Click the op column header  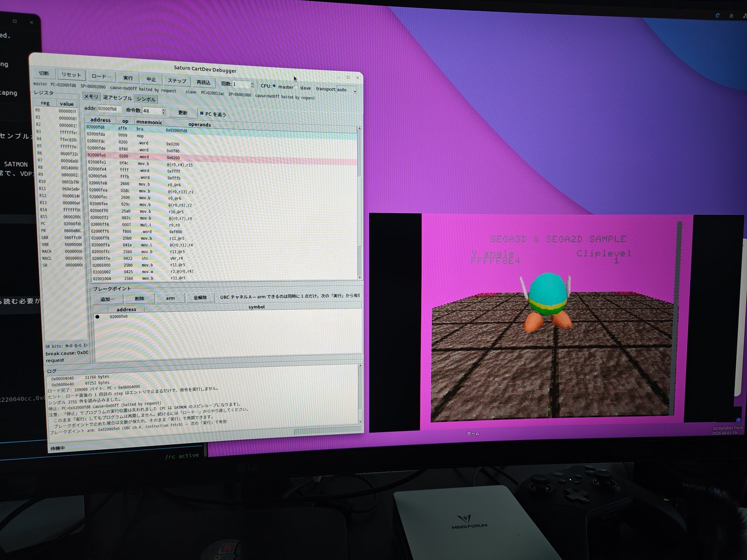click(125, 121)
